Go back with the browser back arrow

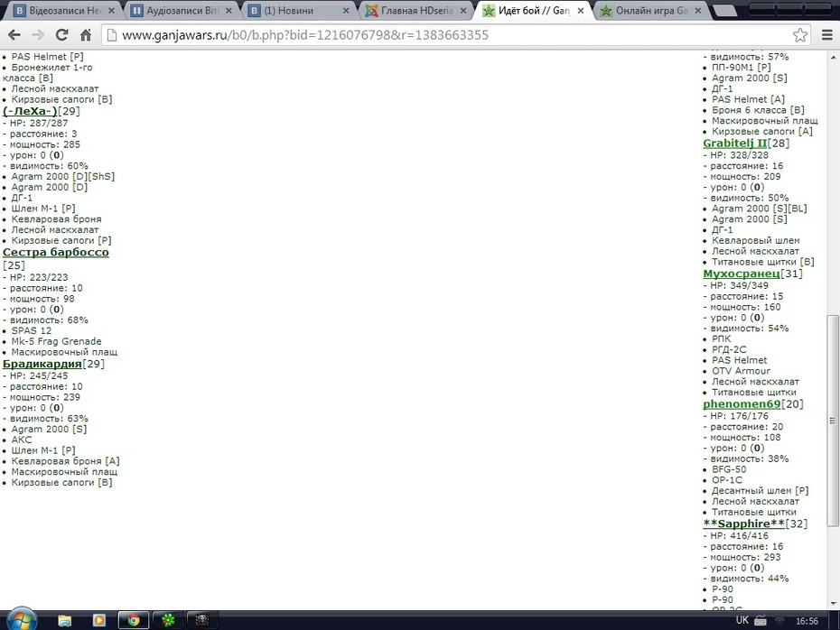pyautogui.click(x=14, y=35)
